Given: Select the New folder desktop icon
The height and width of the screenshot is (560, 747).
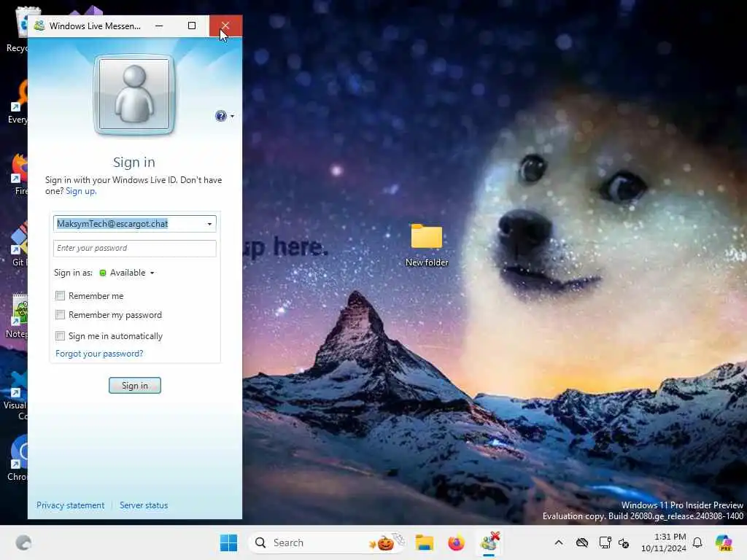Looking at the screenshot, I should tap(427, 245).
